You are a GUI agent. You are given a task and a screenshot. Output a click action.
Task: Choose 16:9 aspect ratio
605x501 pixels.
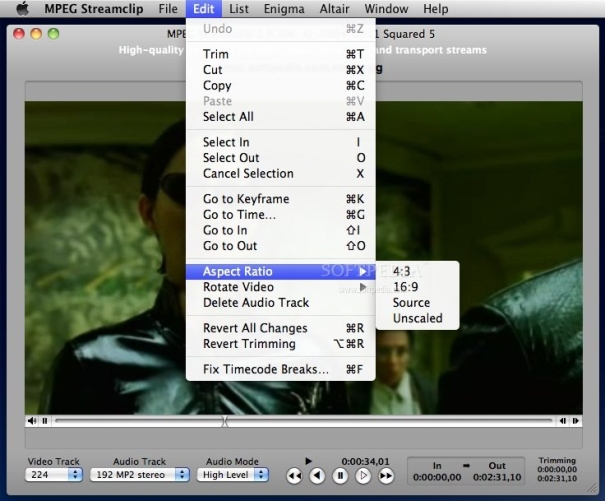click(417, 287)
